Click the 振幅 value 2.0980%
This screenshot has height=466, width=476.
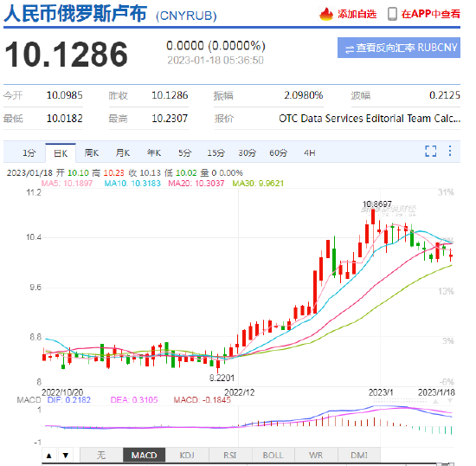(x=303, y=95)
